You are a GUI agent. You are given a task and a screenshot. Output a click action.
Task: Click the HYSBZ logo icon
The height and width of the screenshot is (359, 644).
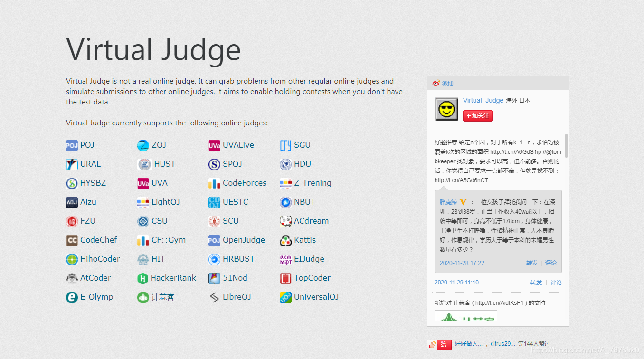(72, 183)
